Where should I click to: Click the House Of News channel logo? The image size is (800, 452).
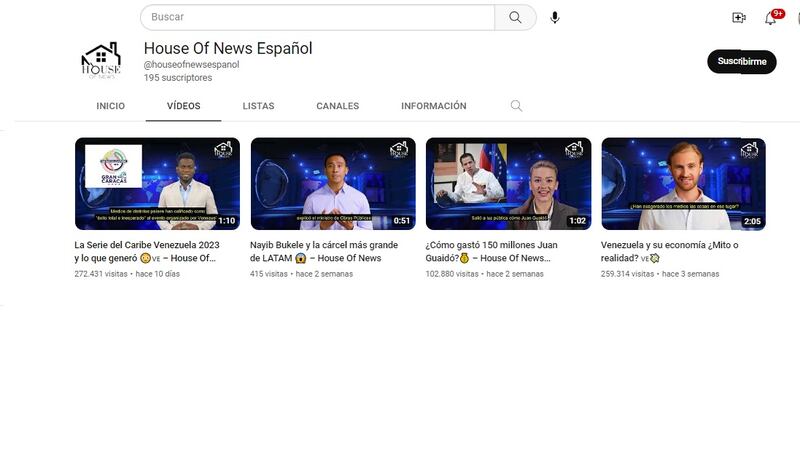102,61
